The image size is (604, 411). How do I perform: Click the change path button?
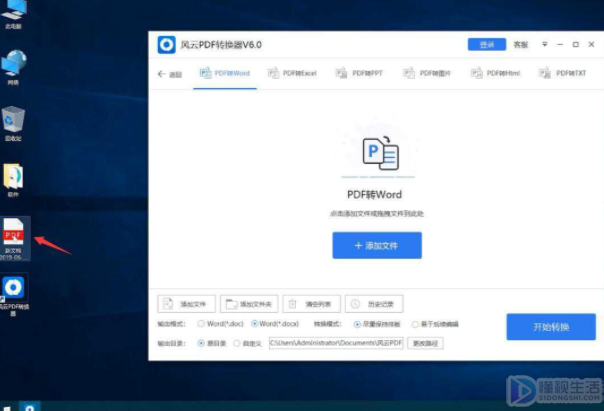(x=425, y=343)
